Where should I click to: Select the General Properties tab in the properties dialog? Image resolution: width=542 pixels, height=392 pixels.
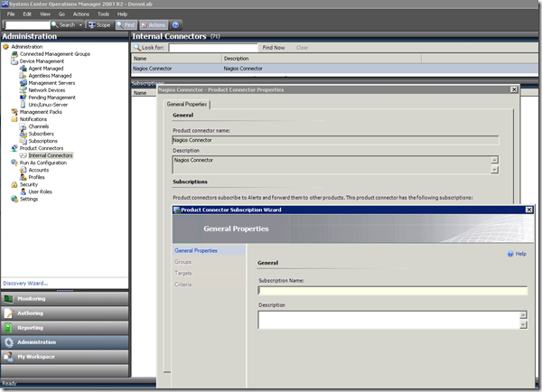[x=187, y=104]
